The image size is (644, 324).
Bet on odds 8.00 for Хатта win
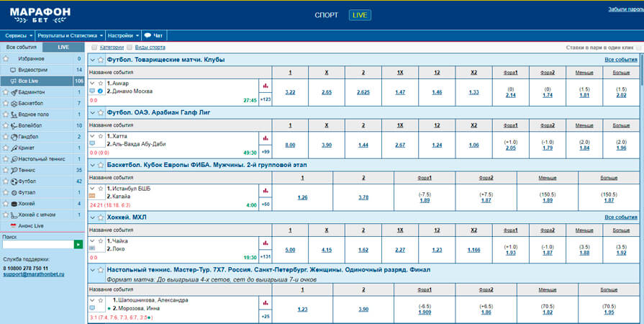[290, 145]
